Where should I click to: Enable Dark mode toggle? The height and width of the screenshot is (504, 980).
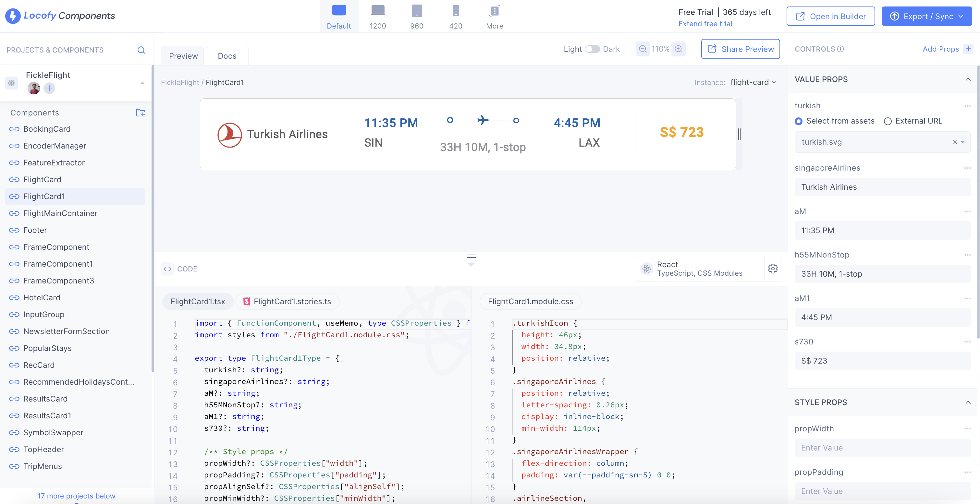[x=592, y=49]
